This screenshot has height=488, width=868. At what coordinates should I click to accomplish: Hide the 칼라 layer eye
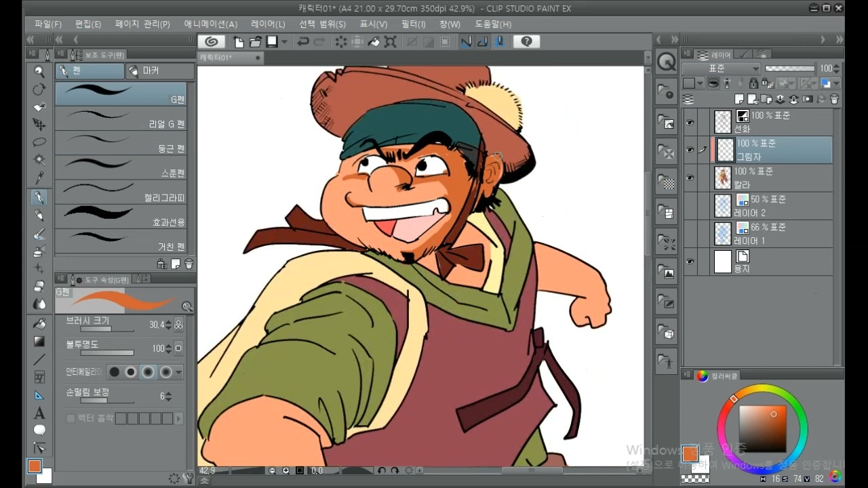pyautogui.click(x=690, y=178)
